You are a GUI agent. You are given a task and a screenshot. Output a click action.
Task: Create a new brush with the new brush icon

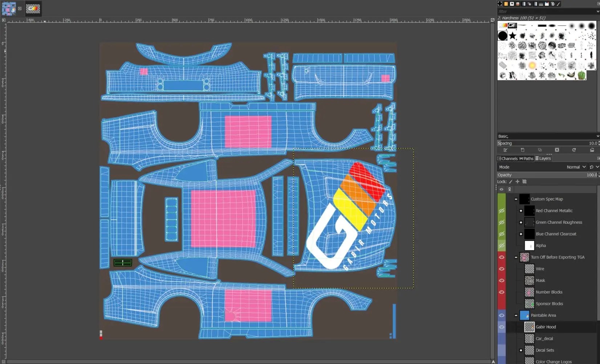tap(523, 150)
